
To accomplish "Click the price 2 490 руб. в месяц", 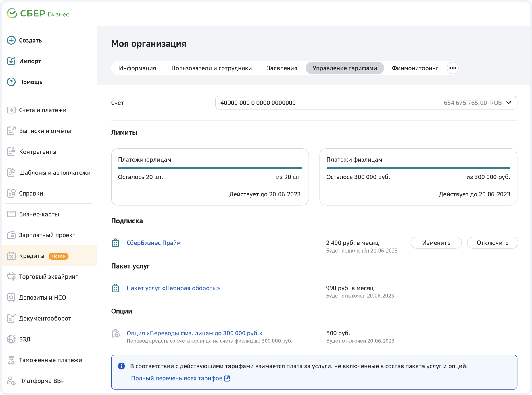I will [x=352, y=243].
